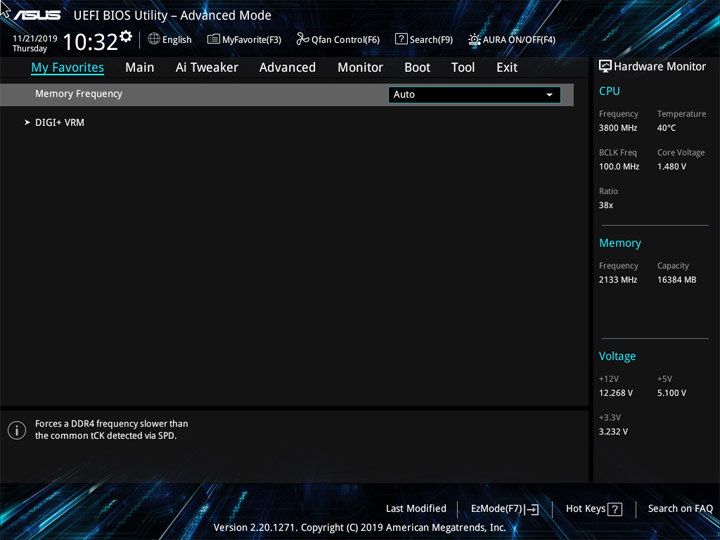
Task: Click the UEFI BIOS Utility title
Action: point(172,16)
